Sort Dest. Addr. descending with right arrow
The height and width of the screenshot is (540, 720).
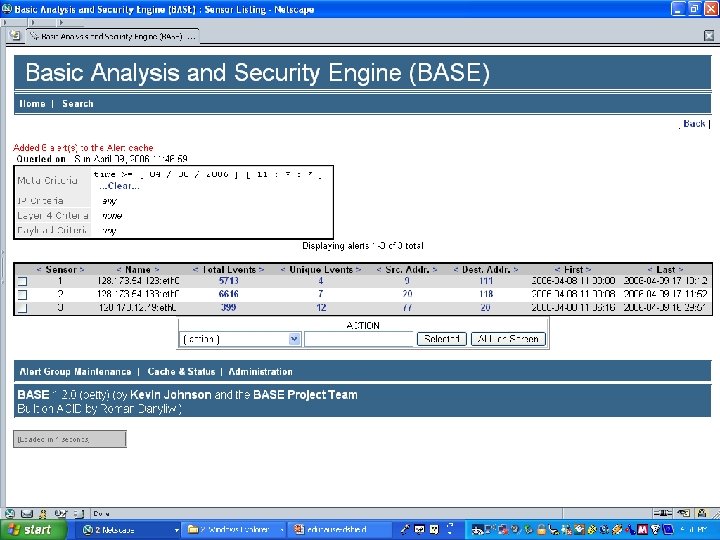pyautogui.click(x=516, y=270)
